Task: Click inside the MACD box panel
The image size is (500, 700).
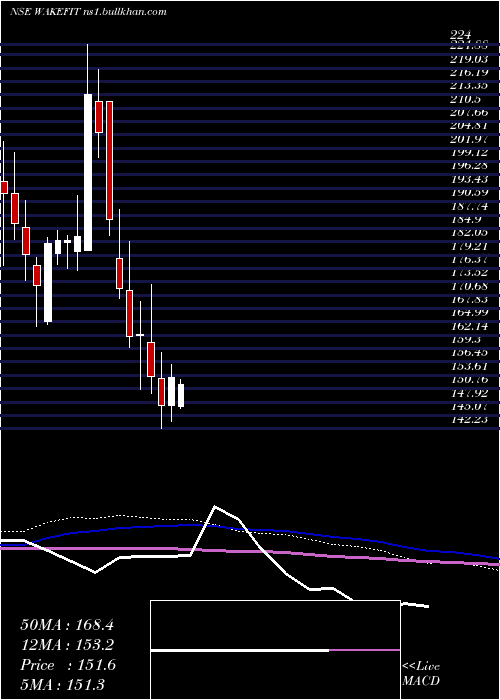Action: 275,650
